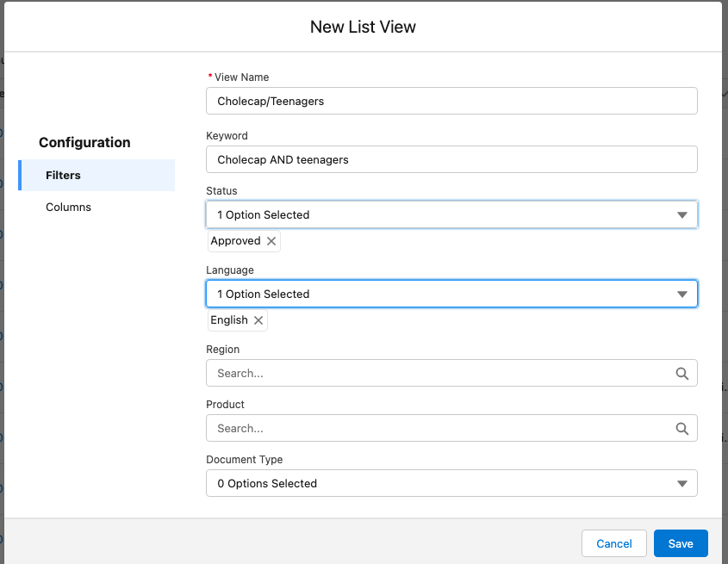
Task: Select the Approved pill label
Action: tap(235, 241)
